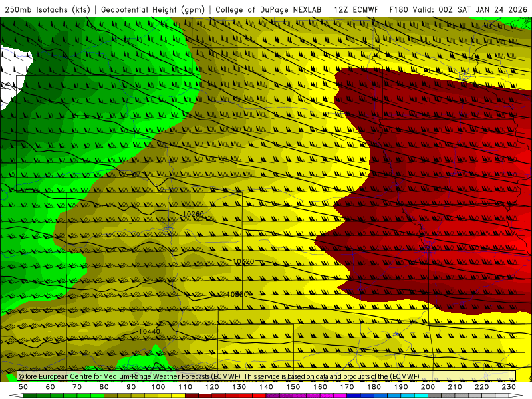Click the 130 label on the color scale
The image size is (532, 399).
point(239,387)
